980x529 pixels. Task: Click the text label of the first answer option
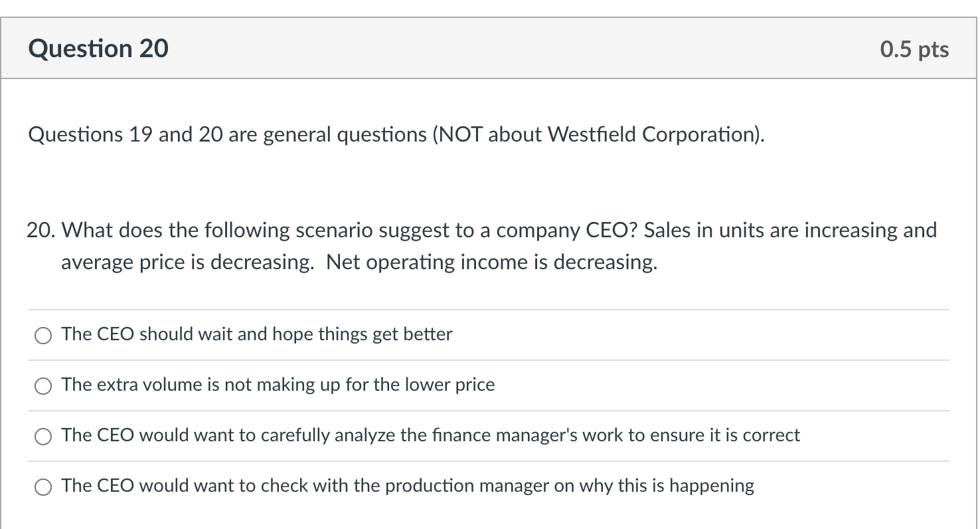point(256,334)
